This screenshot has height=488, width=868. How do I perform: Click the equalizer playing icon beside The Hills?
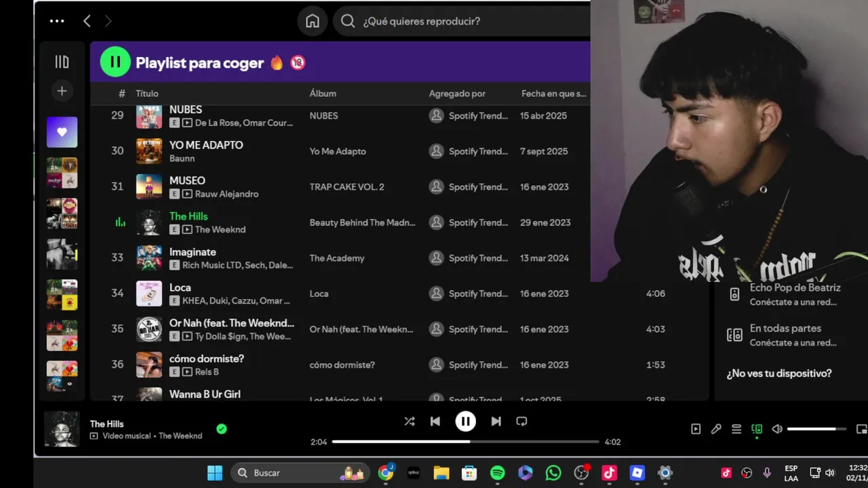click(120, 222)
